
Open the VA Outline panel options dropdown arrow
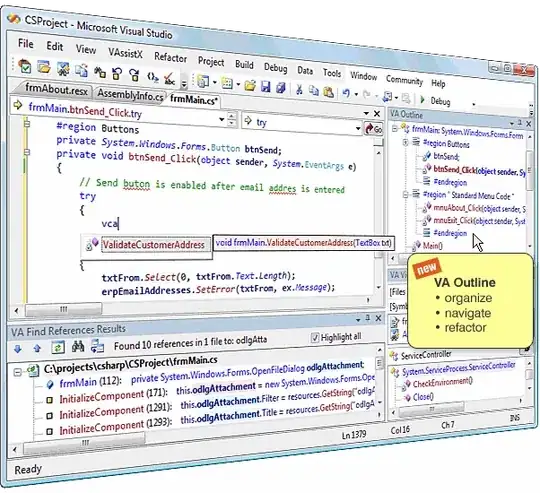coord(512,123)
